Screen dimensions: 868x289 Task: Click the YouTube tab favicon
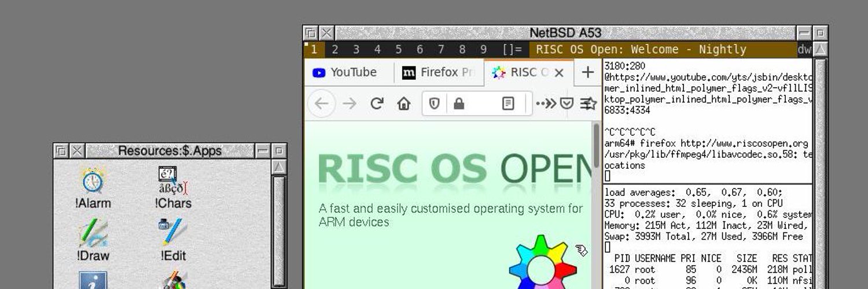point(318,73)
